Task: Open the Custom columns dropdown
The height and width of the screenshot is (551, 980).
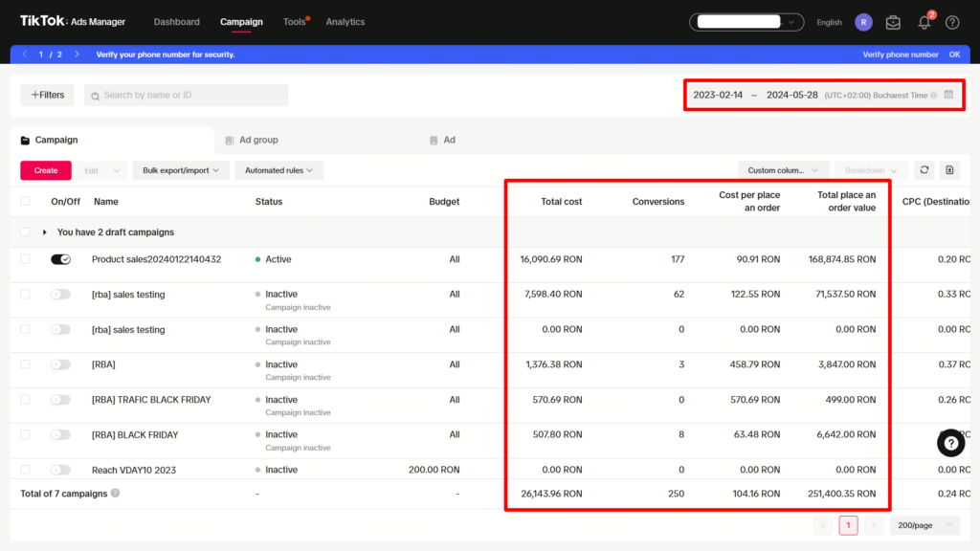Action: click(783, 170)
